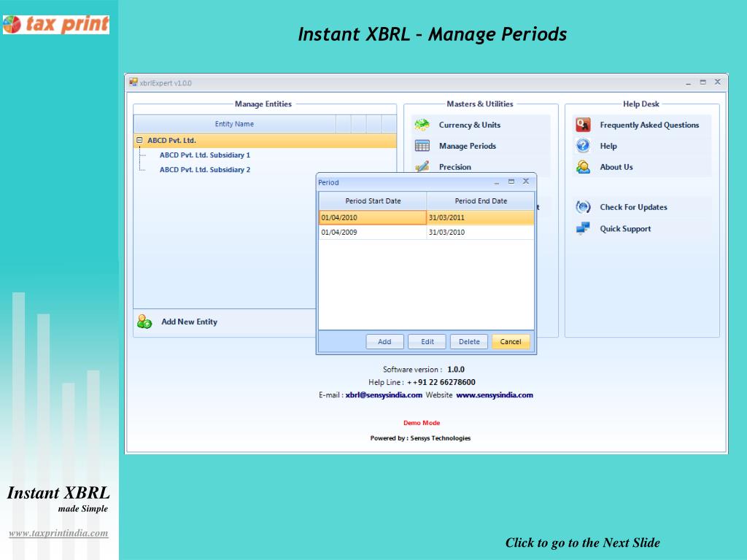Click Cancel button in Period dialog

(511, 341)
